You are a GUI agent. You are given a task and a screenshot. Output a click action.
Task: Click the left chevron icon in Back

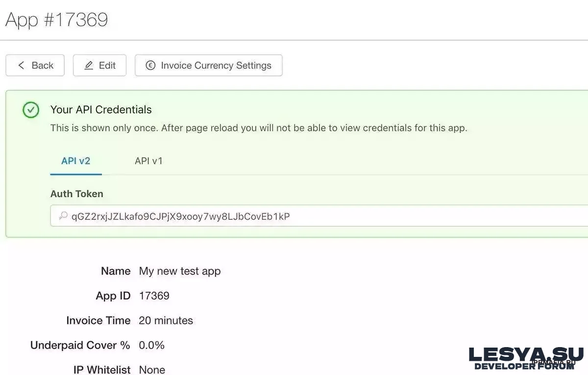point(21,66)
